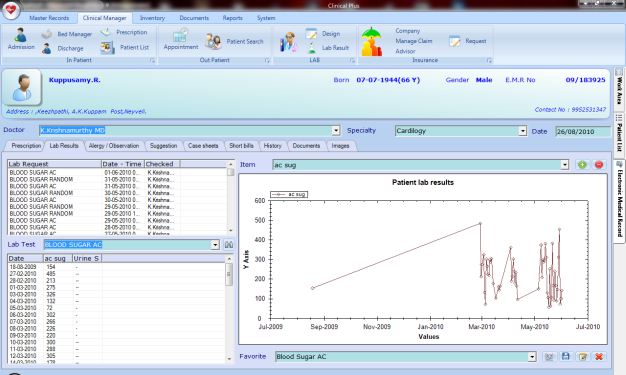Click the Date field showing 26/08/2010
The image size is (626, 375).
(583, 131)
